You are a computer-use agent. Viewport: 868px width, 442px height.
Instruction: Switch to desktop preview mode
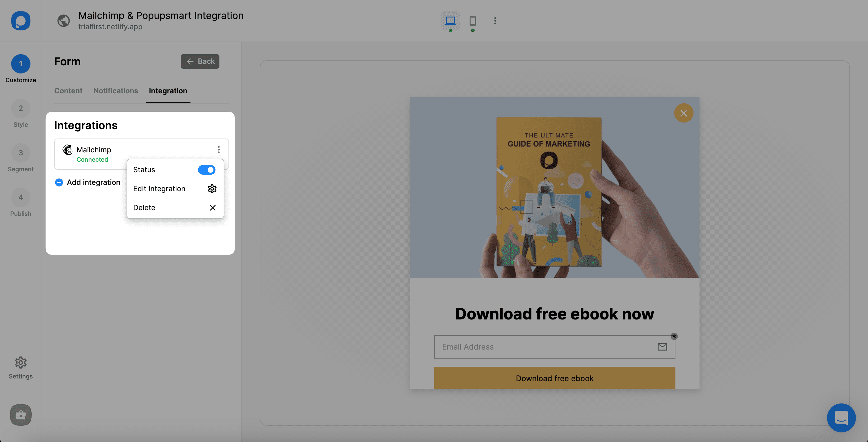[x=451, y=21]
